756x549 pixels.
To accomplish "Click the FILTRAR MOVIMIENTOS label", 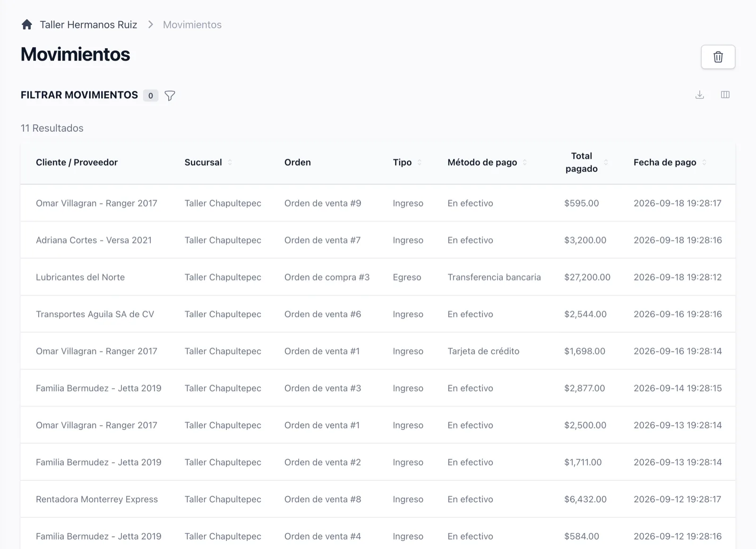I will [x=79, y=95].
